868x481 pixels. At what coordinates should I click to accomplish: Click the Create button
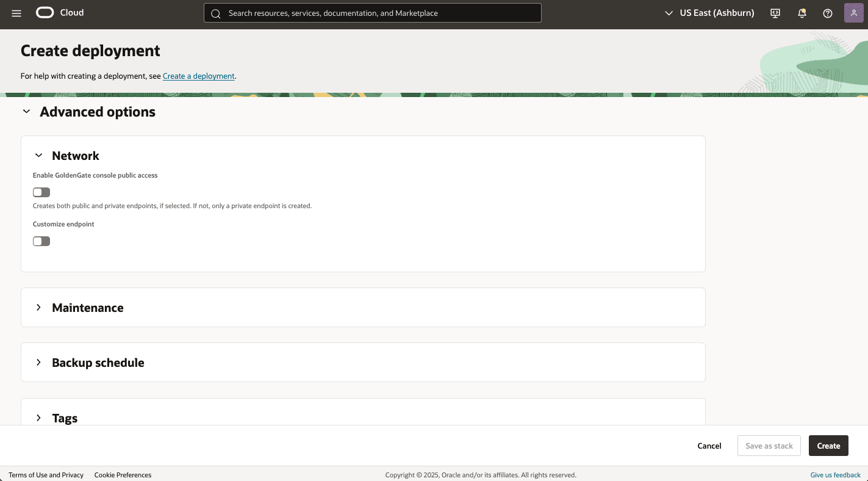tap(828, 446)
